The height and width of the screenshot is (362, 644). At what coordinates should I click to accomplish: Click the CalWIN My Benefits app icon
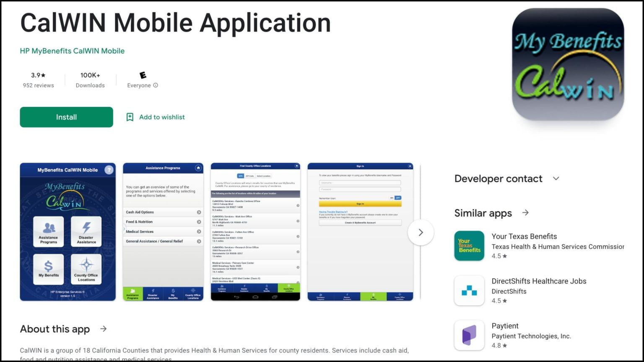568,65
